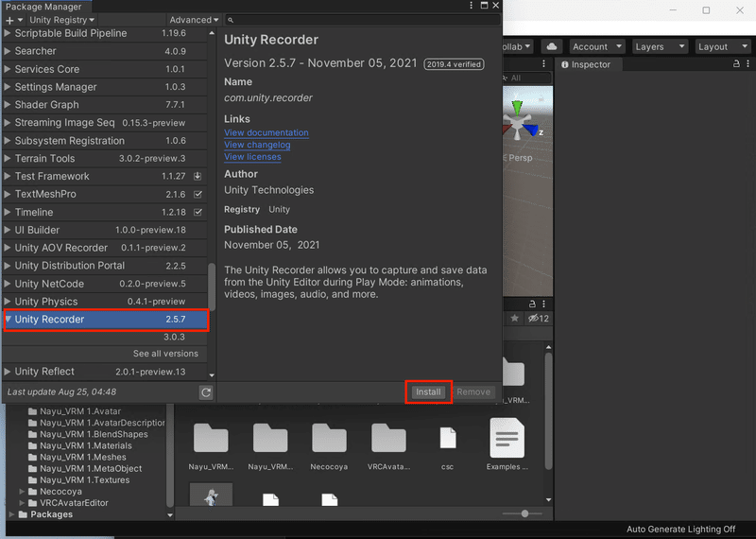Open View documentation link
This screenshot has height=539, width=756.
(266, 132)
